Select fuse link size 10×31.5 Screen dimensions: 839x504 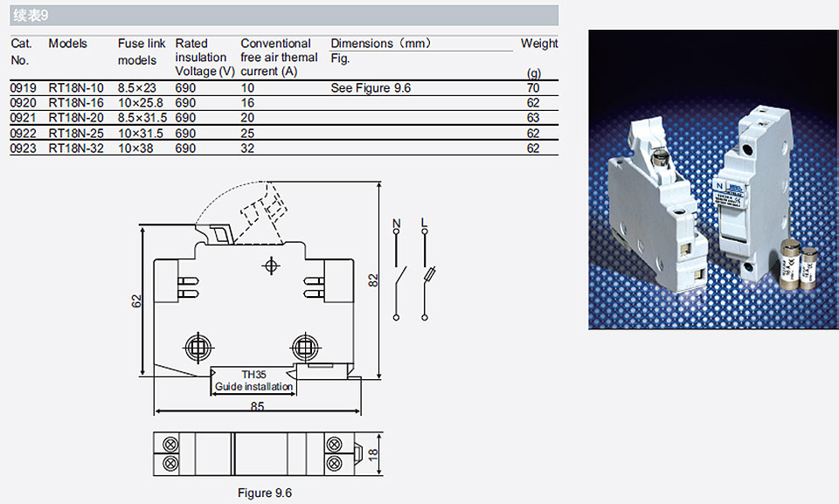(141, 134)
